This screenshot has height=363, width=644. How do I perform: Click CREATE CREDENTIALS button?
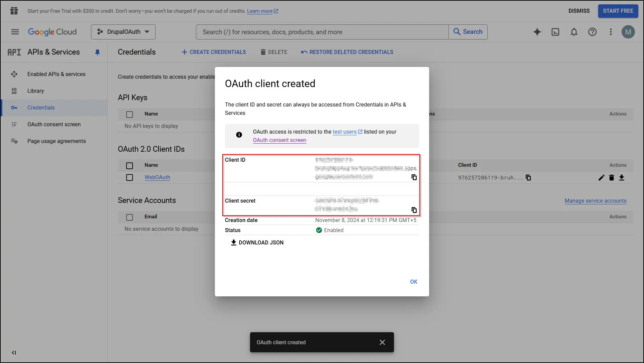(214, 52)
